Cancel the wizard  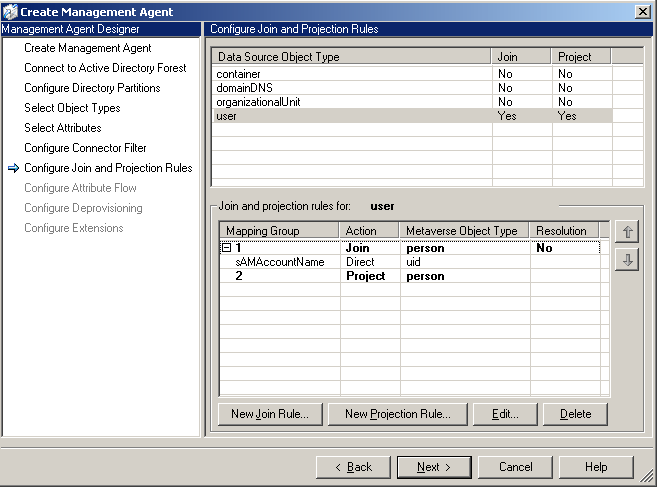point(515,467)
